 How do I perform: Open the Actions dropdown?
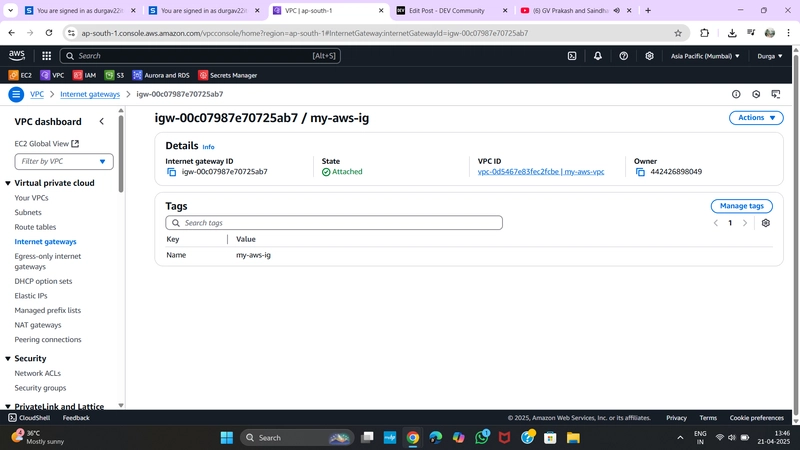pos(756,118)
